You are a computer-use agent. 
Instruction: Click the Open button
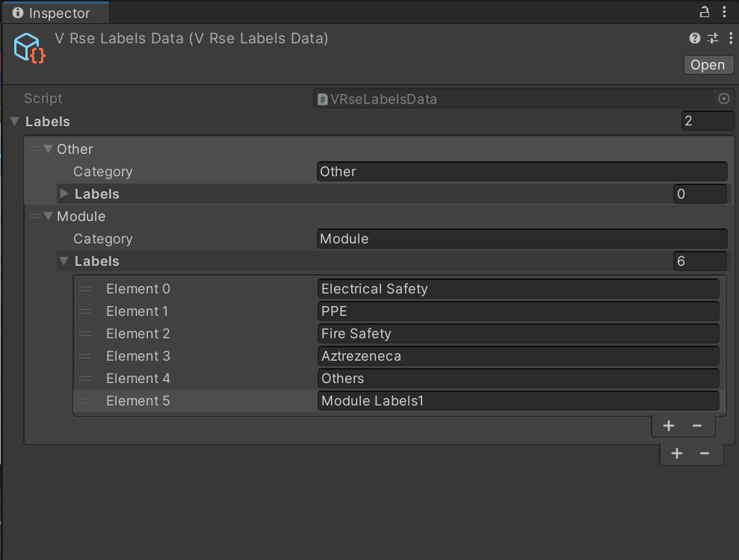708,64
